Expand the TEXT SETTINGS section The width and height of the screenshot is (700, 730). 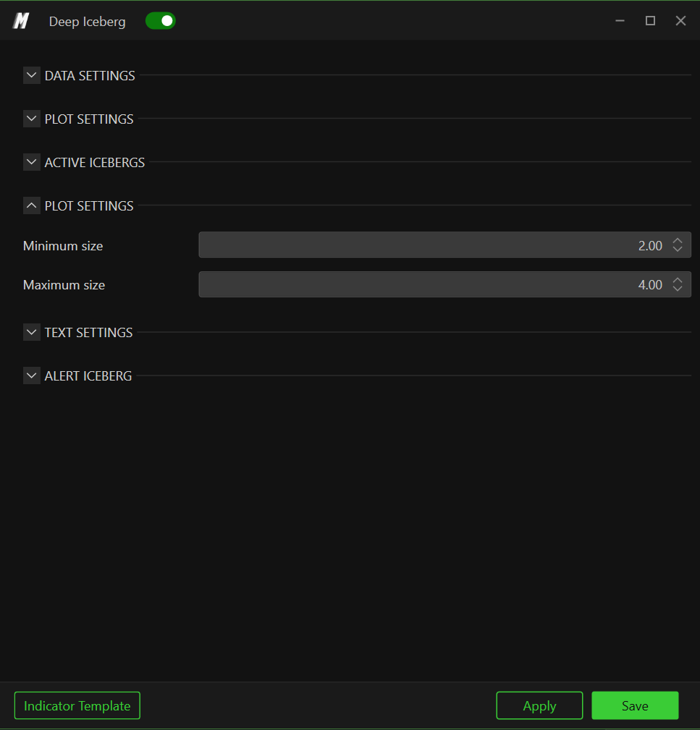(x=32, y=332)
